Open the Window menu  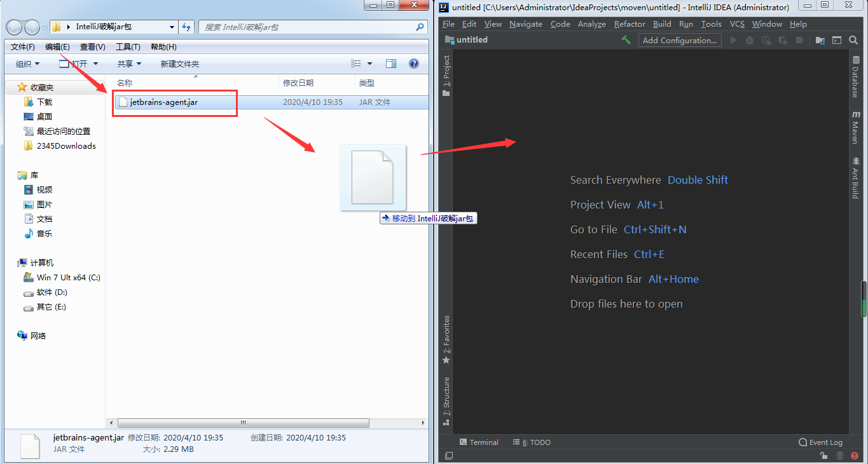pyautogui.click(x=767, y=24)
